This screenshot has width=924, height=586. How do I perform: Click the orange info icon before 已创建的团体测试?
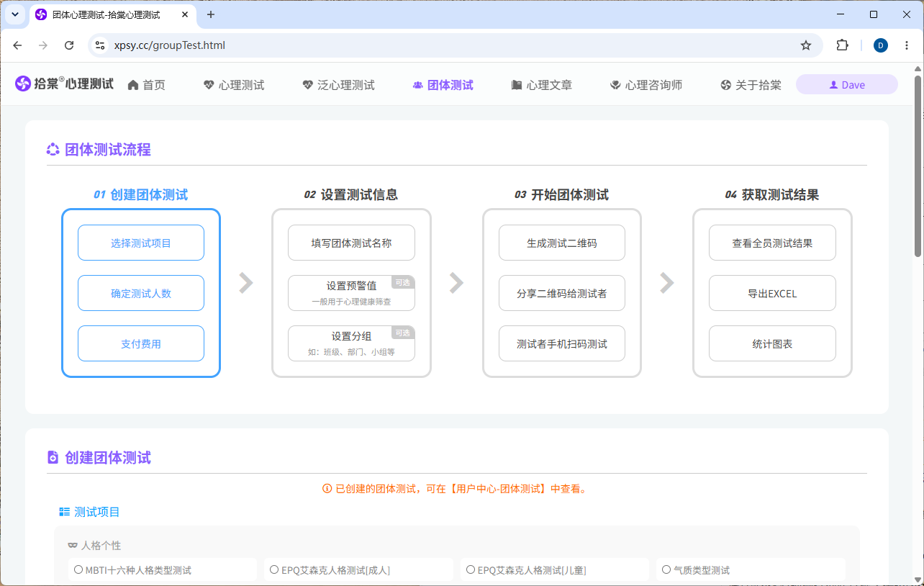[327, 489]
